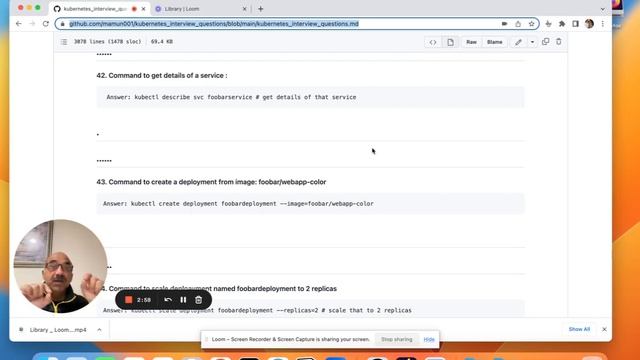Go back using the browser back arrow
640x360 pixels.
tap(19, 24)
